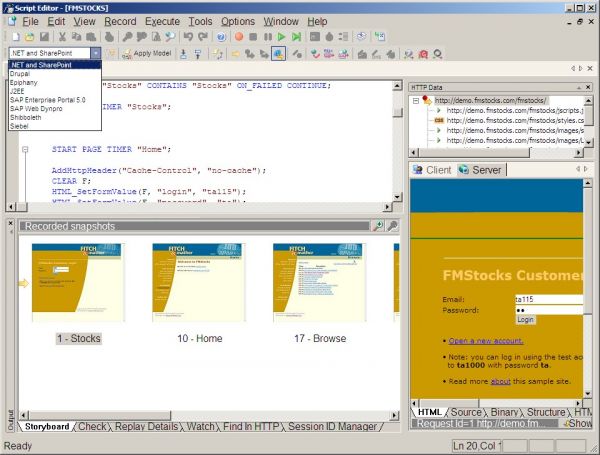Viewport: 600px width, 455px height.
Task: Switch to the Replay Details tab
Action: click(148, 427)
